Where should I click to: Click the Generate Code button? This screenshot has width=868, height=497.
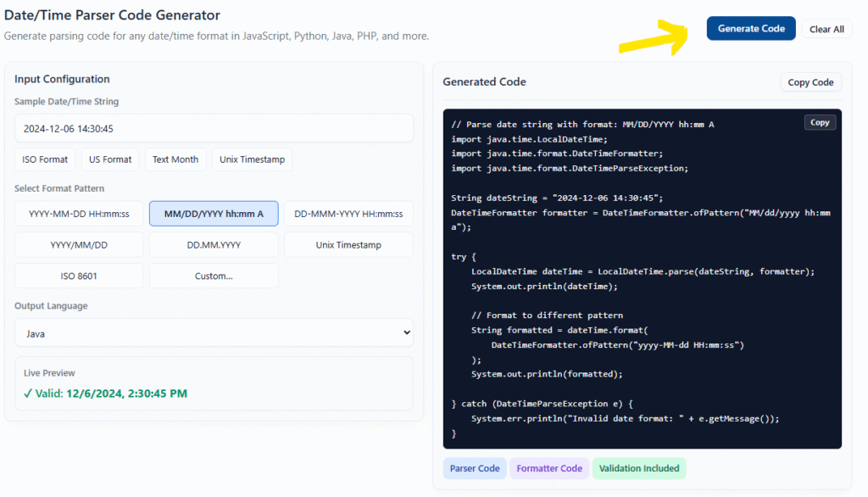[x=751, y=28]
